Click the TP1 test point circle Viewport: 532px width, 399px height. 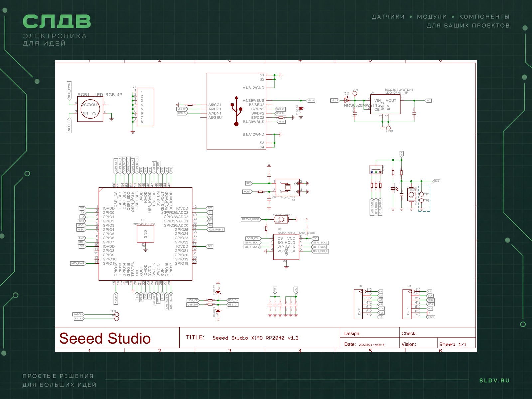coord(421,194)
